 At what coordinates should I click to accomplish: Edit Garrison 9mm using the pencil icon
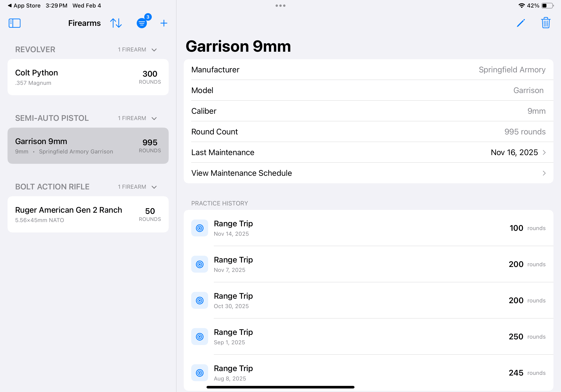[x=521, y=23]
